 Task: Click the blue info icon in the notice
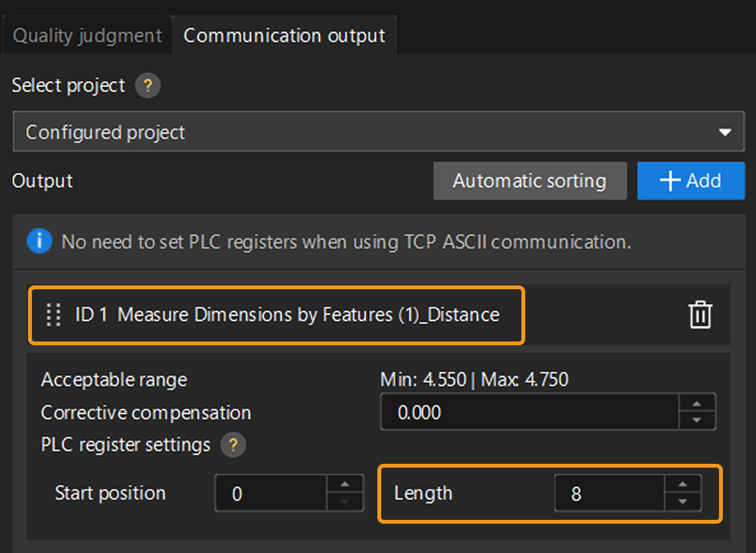point(40,242)
